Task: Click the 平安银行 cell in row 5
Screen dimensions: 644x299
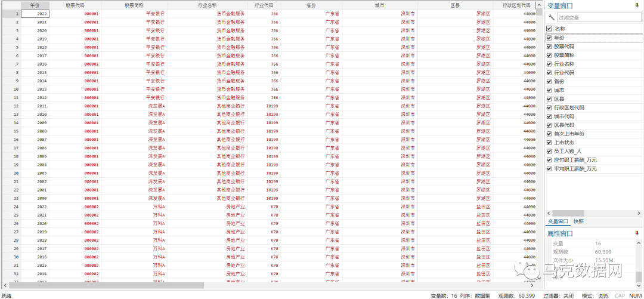Action: pyautogui.click(x=134, y=47)
